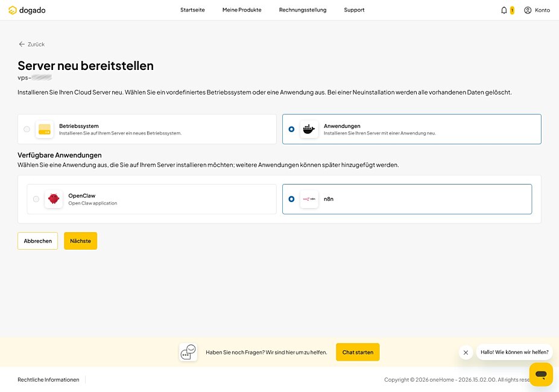
Task: Click the Betriebssystem card title
Action: click(79, 126)
